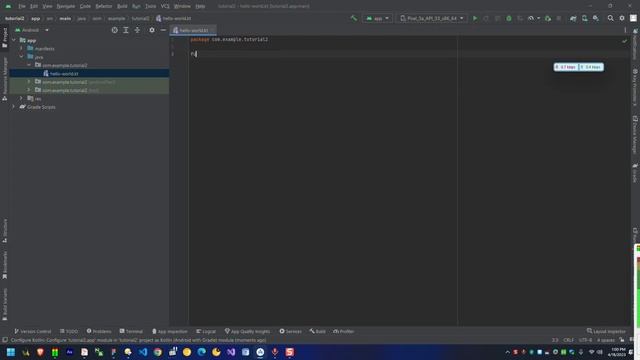Hide the Project panel with minus icon
Viewport: 640px width, 360px height.
pyautogui.click(x=163, y=30)
